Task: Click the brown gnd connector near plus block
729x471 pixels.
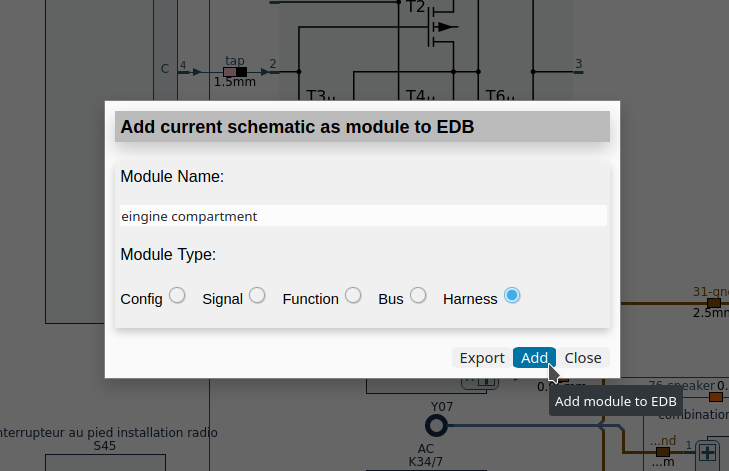Action: [x=662, y=452]
